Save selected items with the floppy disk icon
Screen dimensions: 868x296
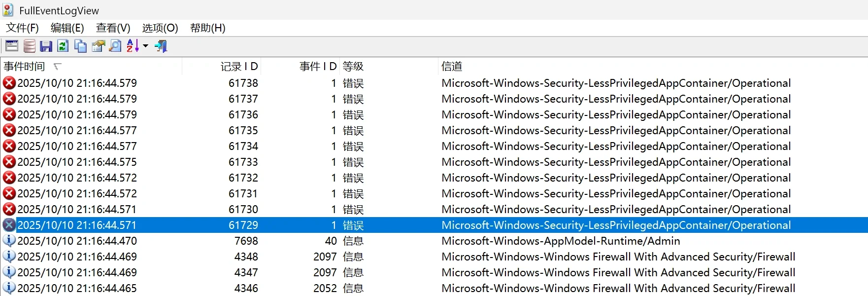(x=46, y=46)
